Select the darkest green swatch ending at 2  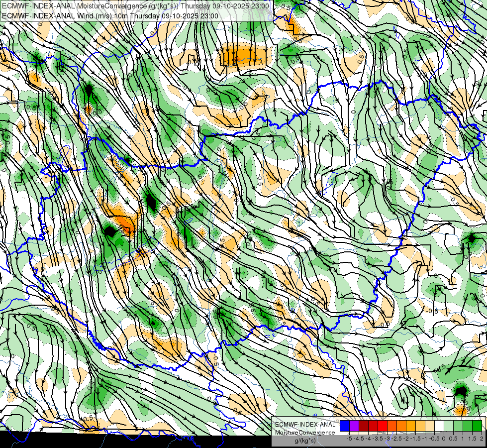(x=477, y=426)
